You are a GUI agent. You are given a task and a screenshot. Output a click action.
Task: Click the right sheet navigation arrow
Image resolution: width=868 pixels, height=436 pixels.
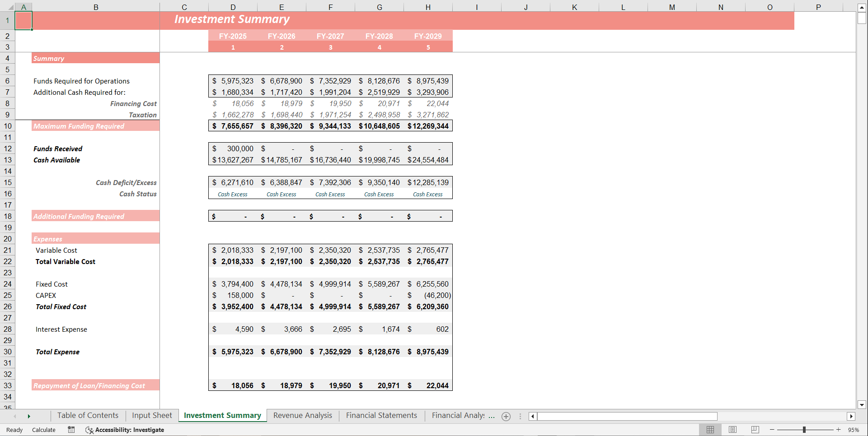point(29,416)
